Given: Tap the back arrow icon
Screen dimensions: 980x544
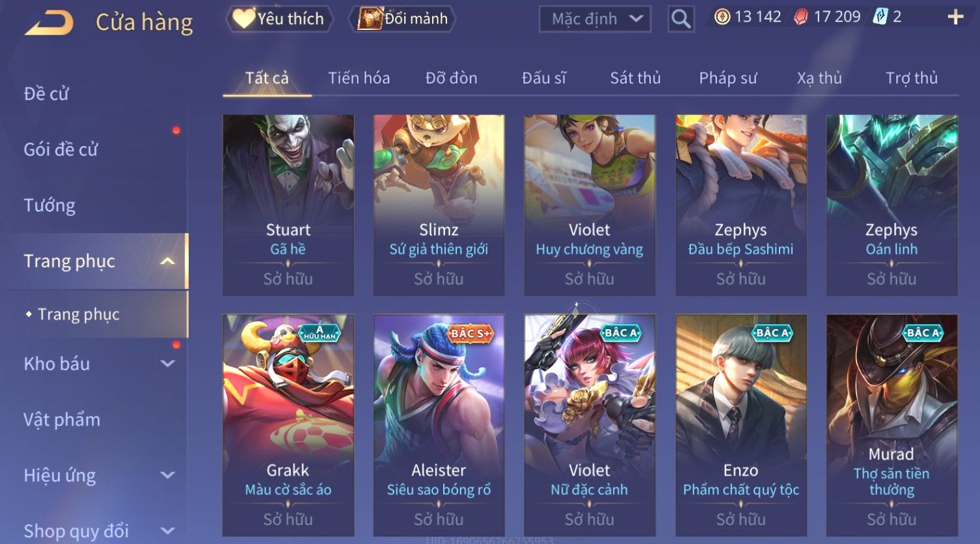Looking at the screenshot, I should coord(49,23).
